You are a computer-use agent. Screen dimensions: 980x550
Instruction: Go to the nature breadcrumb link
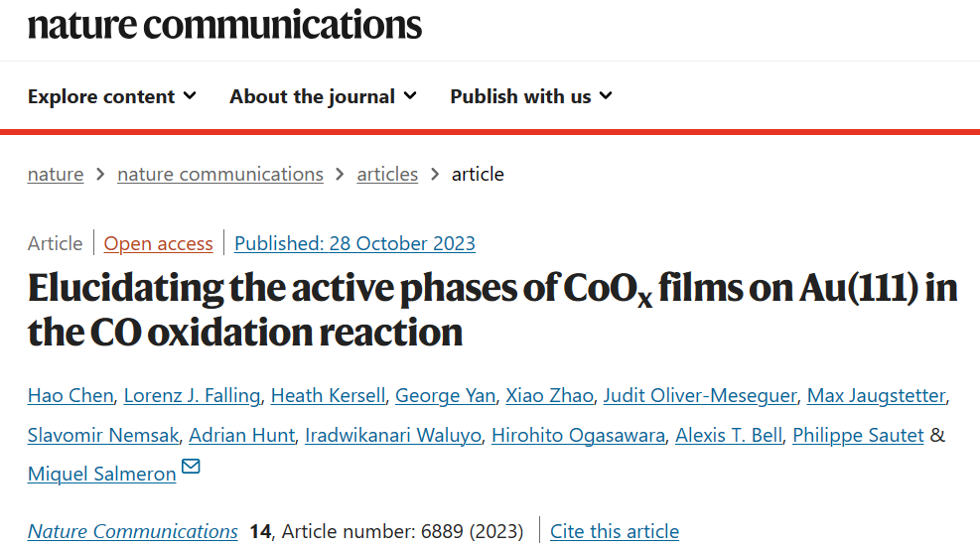pyautogui.click(x=56, y=175)
